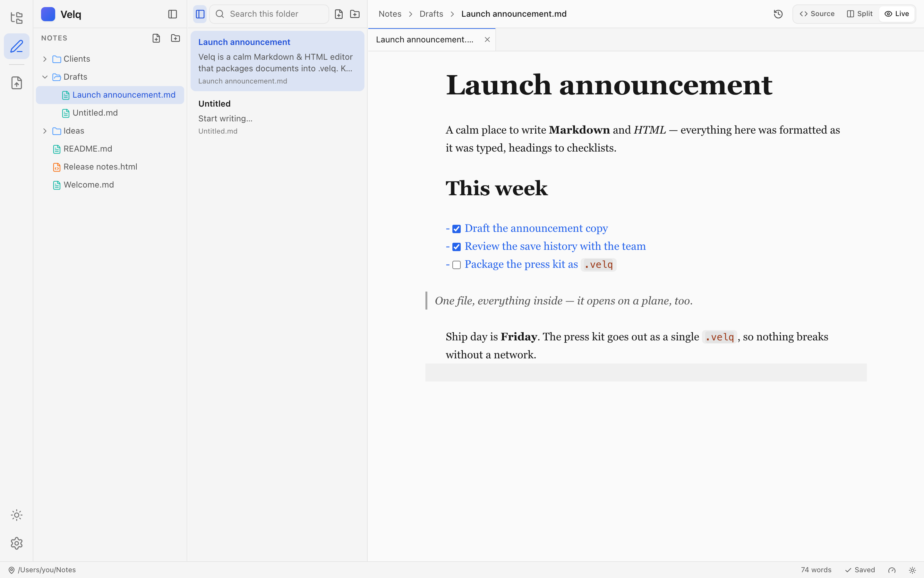
Task: Open the Untitled note card
Action: click(x=278, y=117)
